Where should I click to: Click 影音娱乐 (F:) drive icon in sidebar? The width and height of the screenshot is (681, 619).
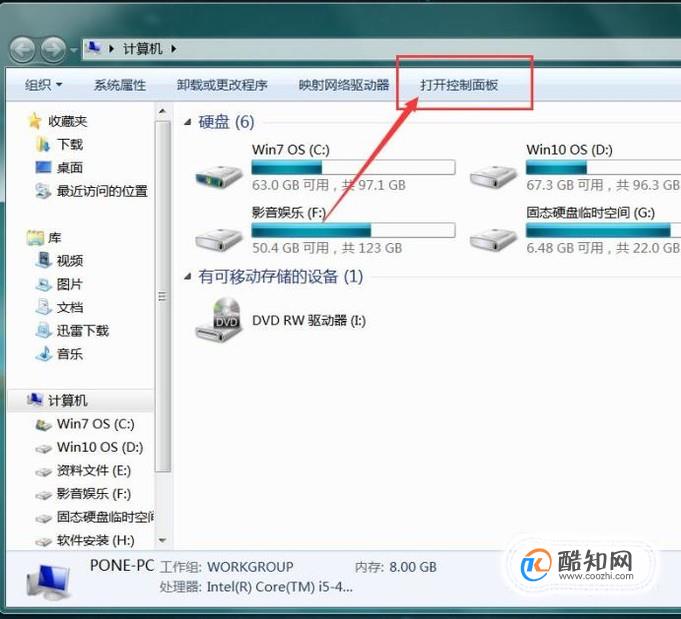pyautogui.click(x=43, y=495)
